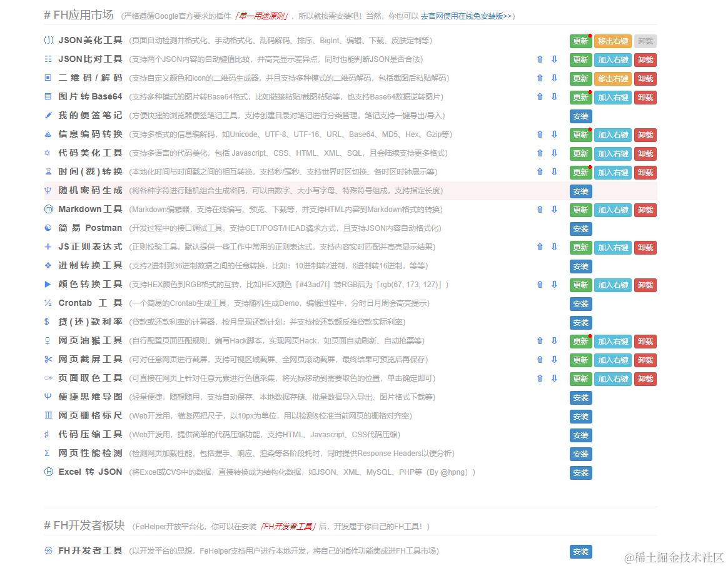Click the 网页截屏工具 scissors icon
The image size is (728, 568).
click(x=48, y=359)
